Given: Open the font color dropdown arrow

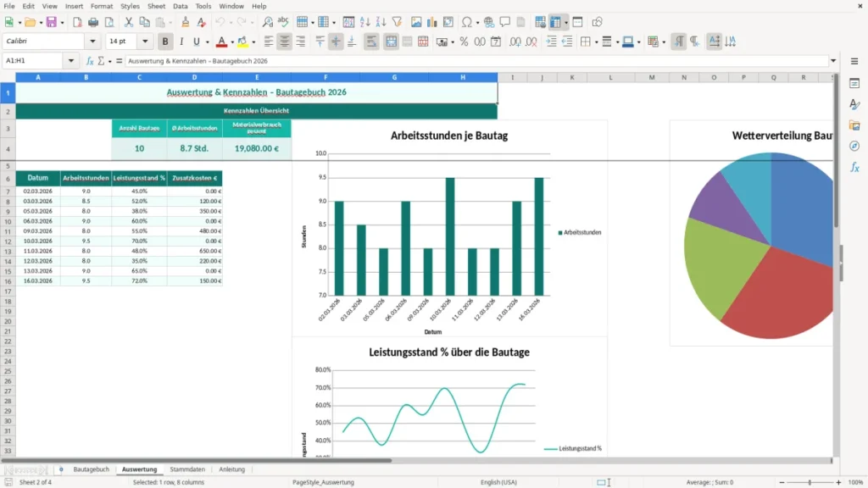Looking at the screenshot, I should coord(232,42).
